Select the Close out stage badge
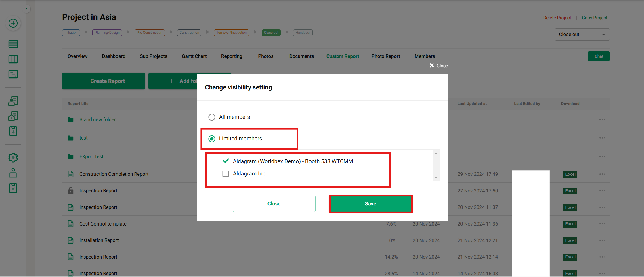 click(271, 33)
